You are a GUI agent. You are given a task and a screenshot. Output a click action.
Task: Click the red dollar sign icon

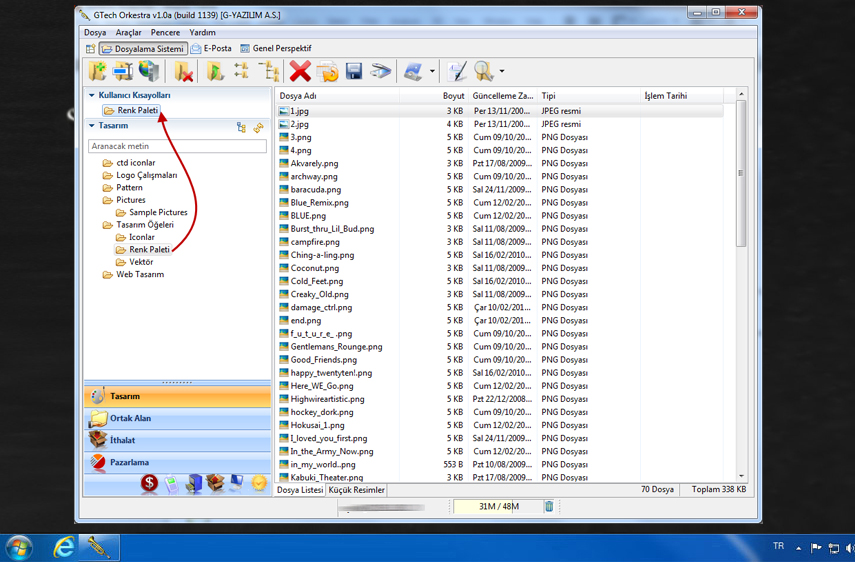tap(149, 484)
